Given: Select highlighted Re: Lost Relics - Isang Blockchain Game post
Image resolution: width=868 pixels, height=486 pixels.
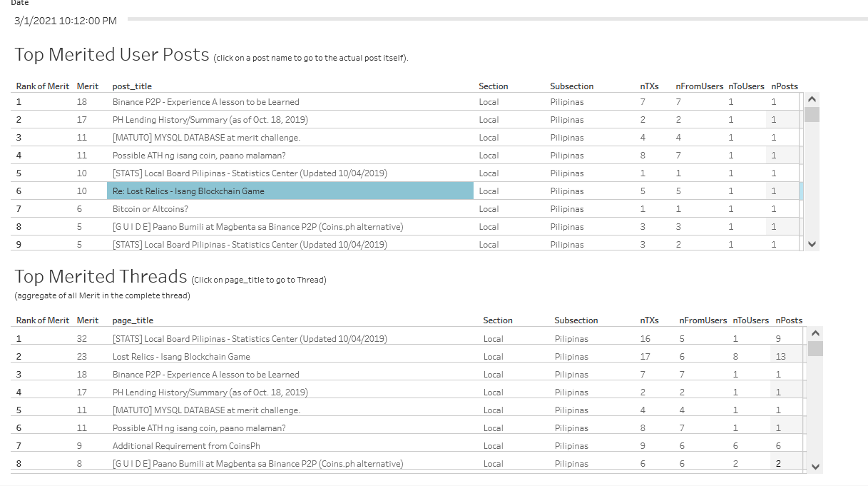Looking at the screenshot, I should tap(290, 191).
